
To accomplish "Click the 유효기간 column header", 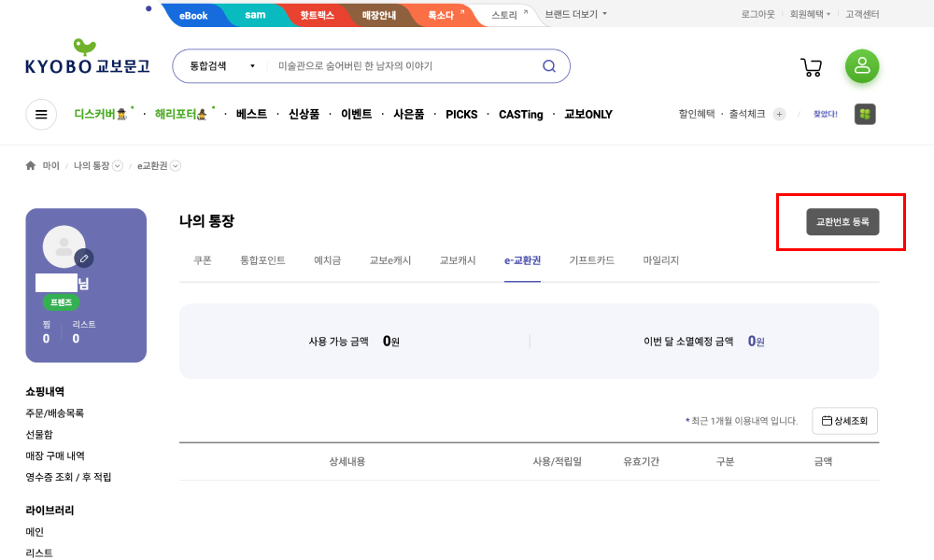I will [641, 461].
